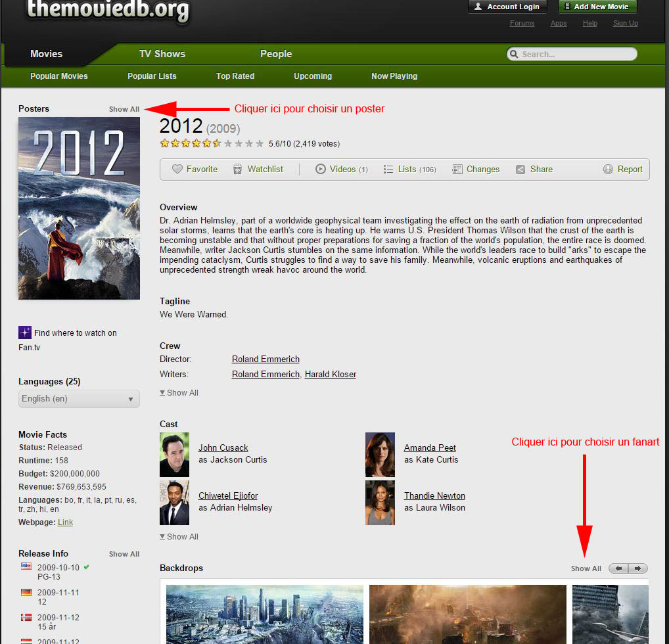This screenshot has width=669, height=644.
Task: Open the Help link
Action: 590,23
